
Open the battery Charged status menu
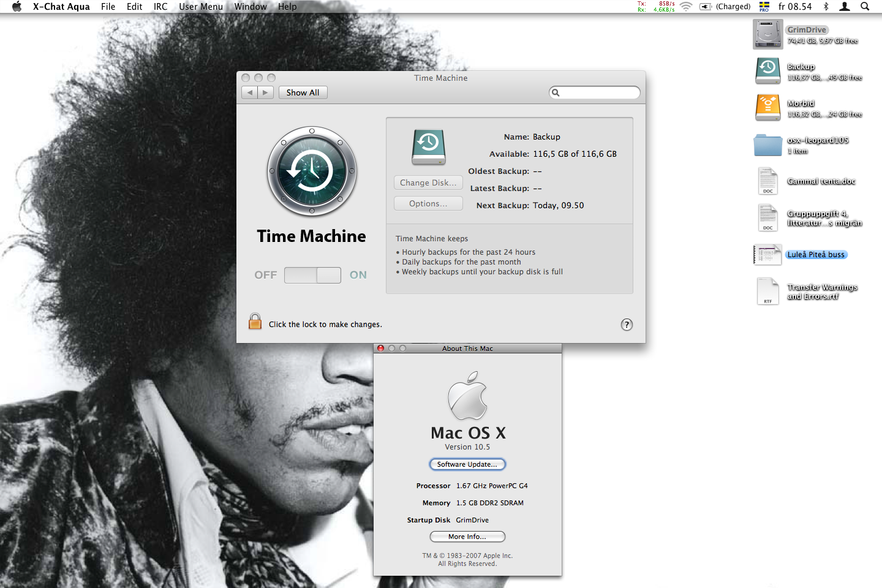(x=725, y=7)
